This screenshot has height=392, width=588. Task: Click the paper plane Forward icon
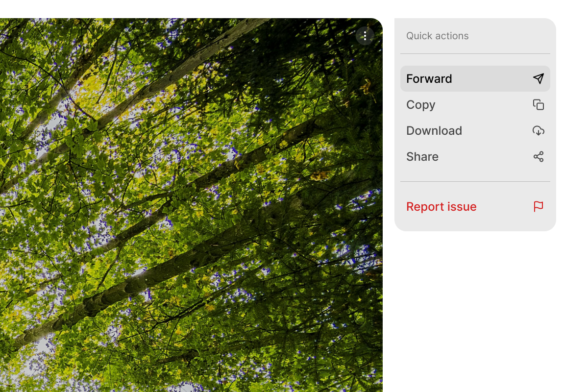click(x=539, y=79)
